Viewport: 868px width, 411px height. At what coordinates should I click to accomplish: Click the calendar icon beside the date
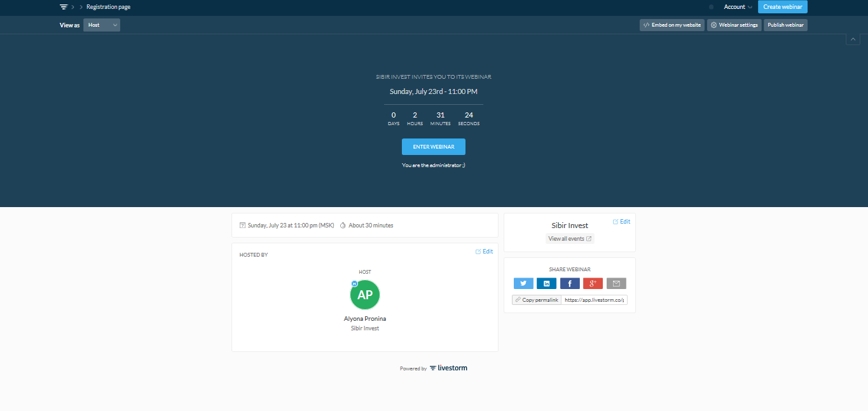coord(242,226)
